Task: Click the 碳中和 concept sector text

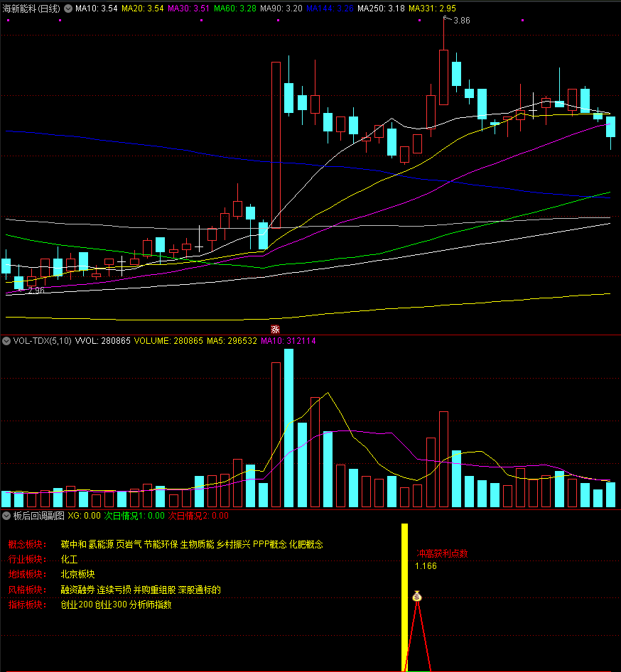Action: (73, 544)
